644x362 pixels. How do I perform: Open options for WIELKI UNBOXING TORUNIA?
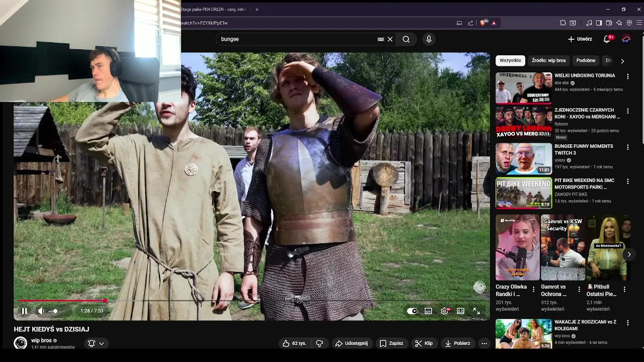coord(627,76)
